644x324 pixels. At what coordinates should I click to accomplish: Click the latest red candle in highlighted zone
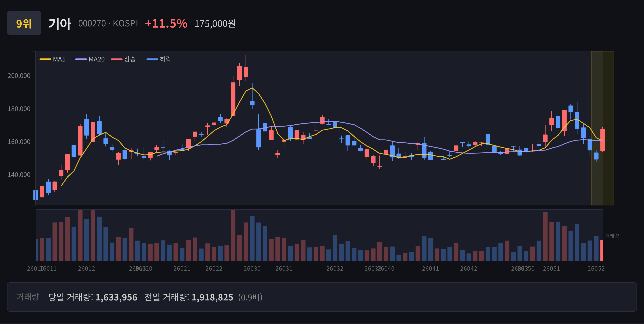pyautogui.click(x=602, y=140)
